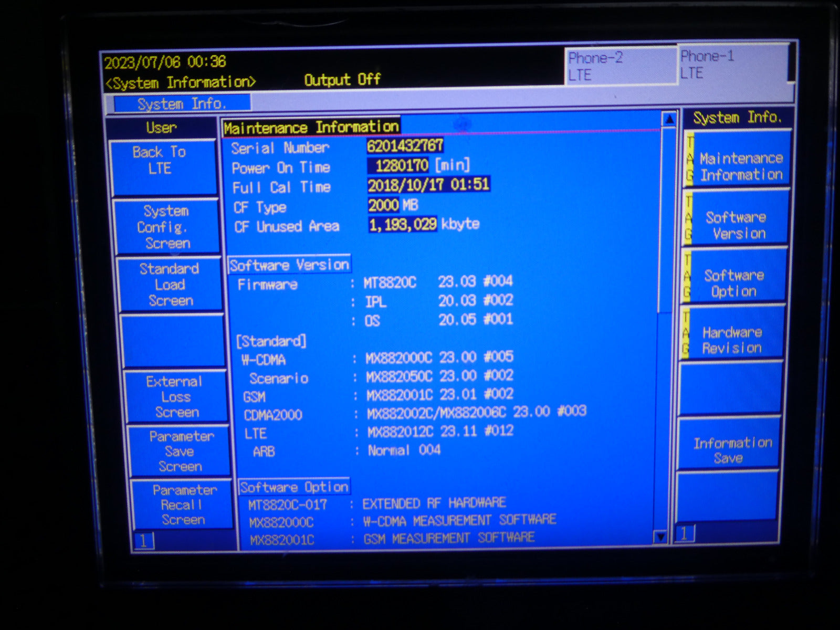840x630 pixels.
Task: Select CF Type value 2000
Action: (383, 205)
